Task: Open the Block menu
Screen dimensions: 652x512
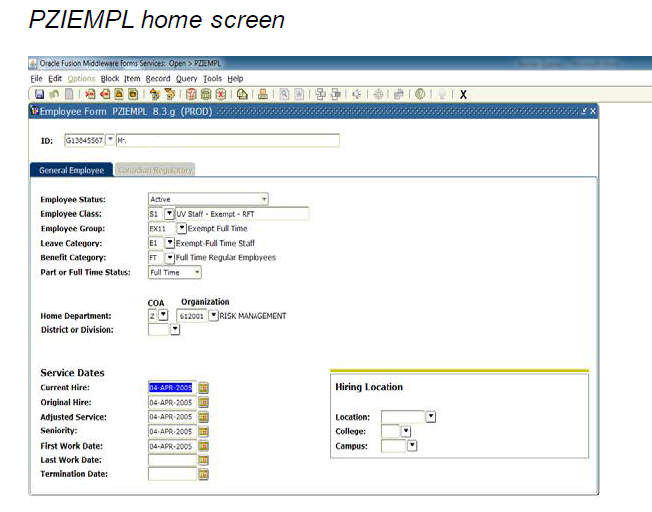Action: (x=109, y=78)
